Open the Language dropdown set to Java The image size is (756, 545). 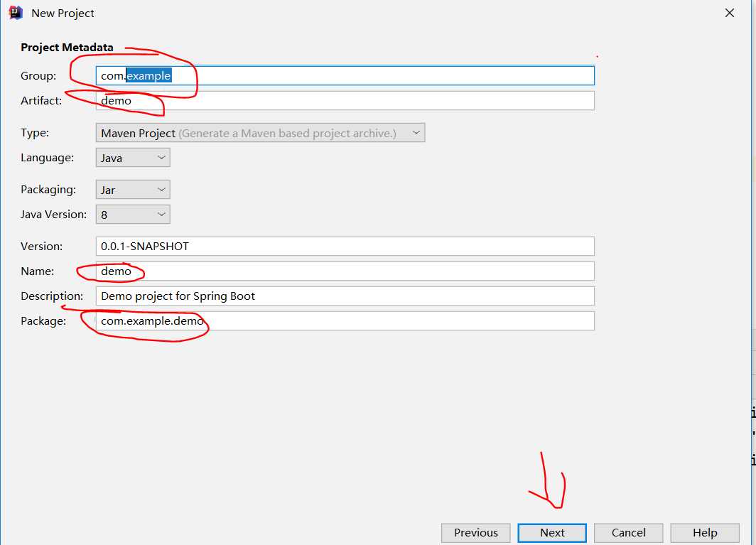133,158
